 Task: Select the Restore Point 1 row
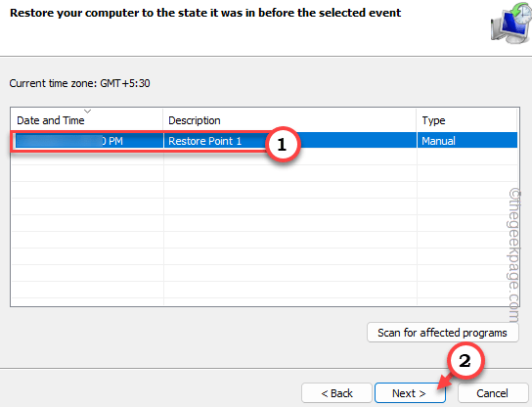265,141
